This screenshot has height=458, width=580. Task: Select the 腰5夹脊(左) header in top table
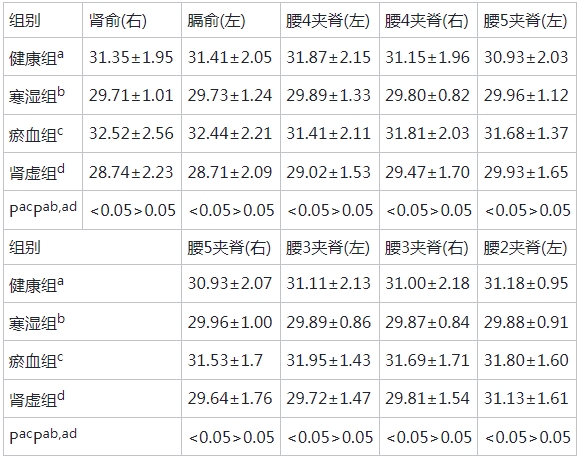(x=525, y=20)
